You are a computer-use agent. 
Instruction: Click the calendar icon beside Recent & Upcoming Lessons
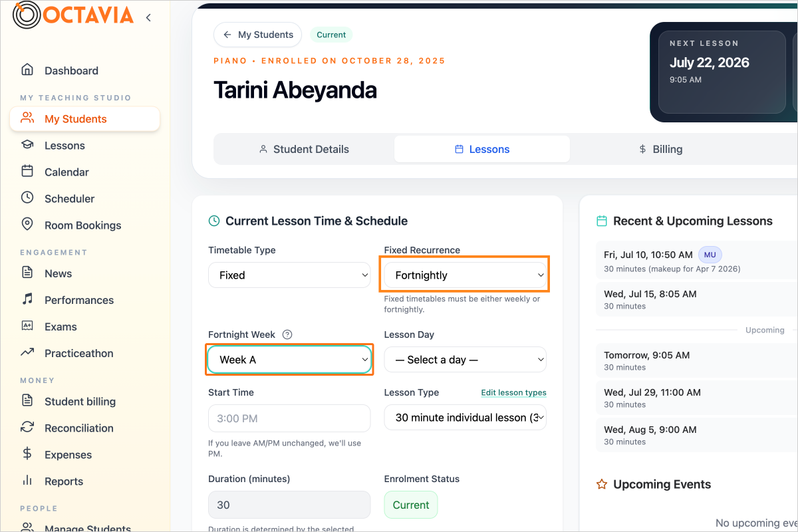coord(602,221)
